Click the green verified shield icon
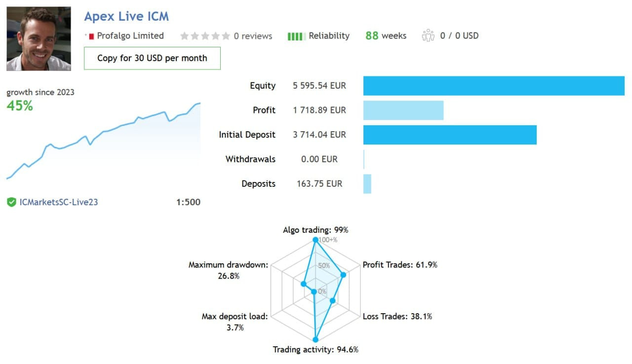This screenshot has height=364, width=632. point(11,202)
